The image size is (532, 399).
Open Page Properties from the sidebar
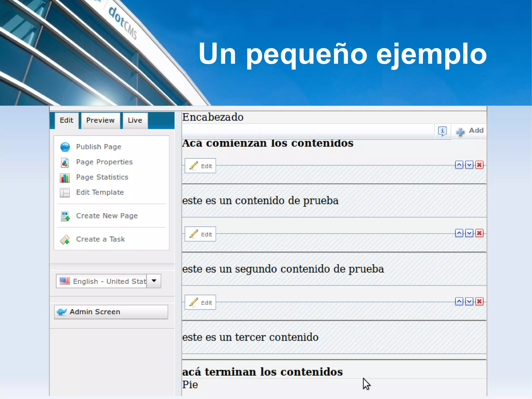coord(104,162)
